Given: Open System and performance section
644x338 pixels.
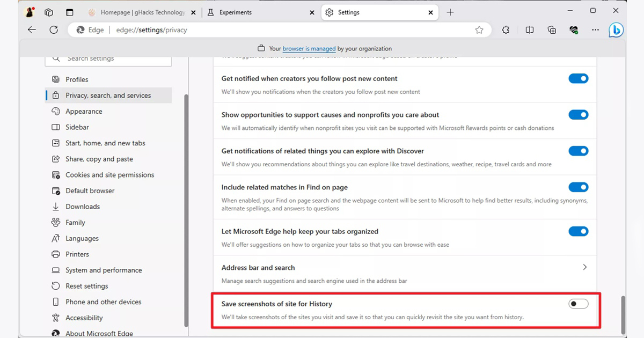Looking at the screenshot, I should (x=108, y=270).
